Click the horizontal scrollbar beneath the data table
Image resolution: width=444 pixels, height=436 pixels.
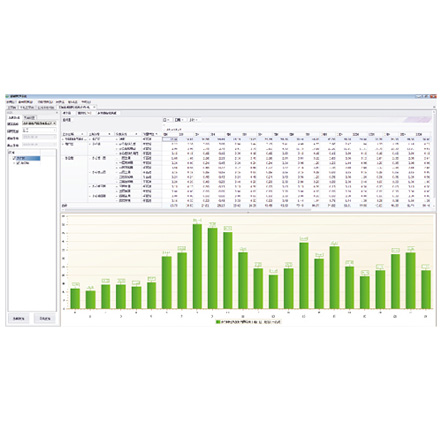pyautogui.click(x=187, y=210)
